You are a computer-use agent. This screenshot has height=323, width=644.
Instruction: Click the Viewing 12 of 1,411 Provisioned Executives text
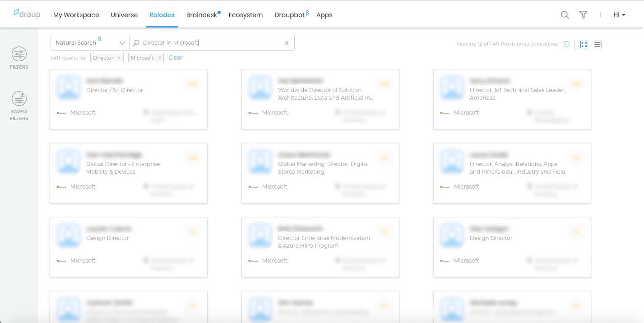(x=507, y=44)
